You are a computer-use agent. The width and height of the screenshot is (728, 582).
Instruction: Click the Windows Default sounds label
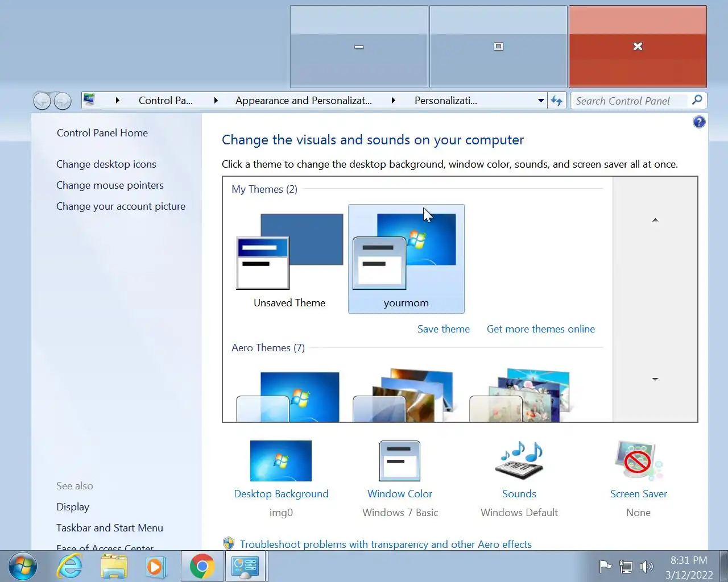(519, 513)
